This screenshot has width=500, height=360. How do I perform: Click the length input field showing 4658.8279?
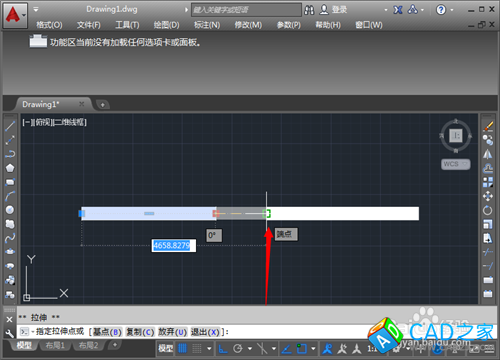tap(174, 246)
